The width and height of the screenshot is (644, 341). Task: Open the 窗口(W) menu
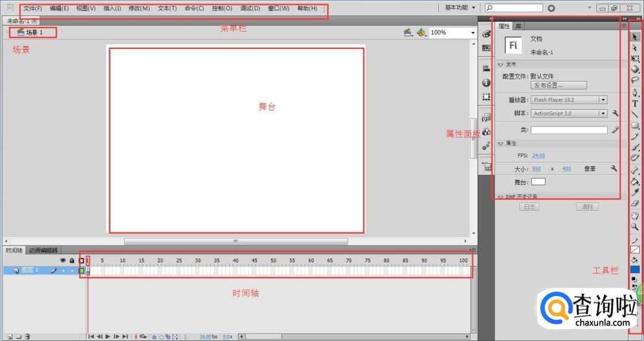tap(278, 8)
